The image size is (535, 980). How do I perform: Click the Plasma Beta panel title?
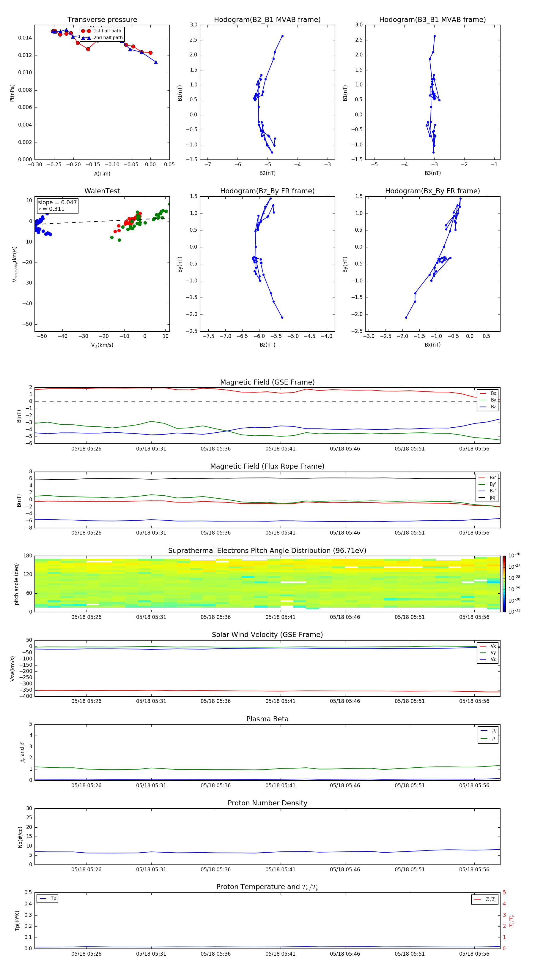coord(267,719)
